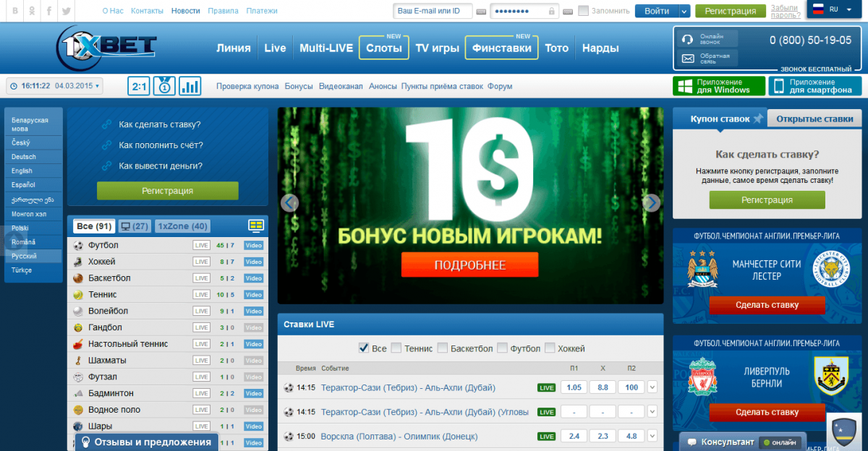Image resolution: width=868 pixels, height=451 pixels.
Task: Click the Обратная связь envelope icon
Action: pyautogui.click(x=689, y=59)
